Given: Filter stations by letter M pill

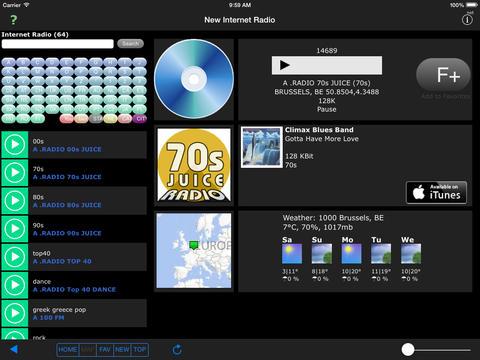Looking at the screenshot, I should (38, 71).
